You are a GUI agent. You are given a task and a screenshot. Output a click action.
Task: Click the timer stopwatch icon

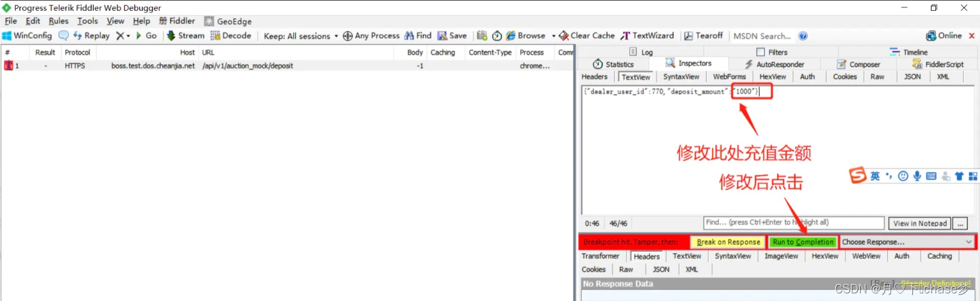tap(497, 36)
